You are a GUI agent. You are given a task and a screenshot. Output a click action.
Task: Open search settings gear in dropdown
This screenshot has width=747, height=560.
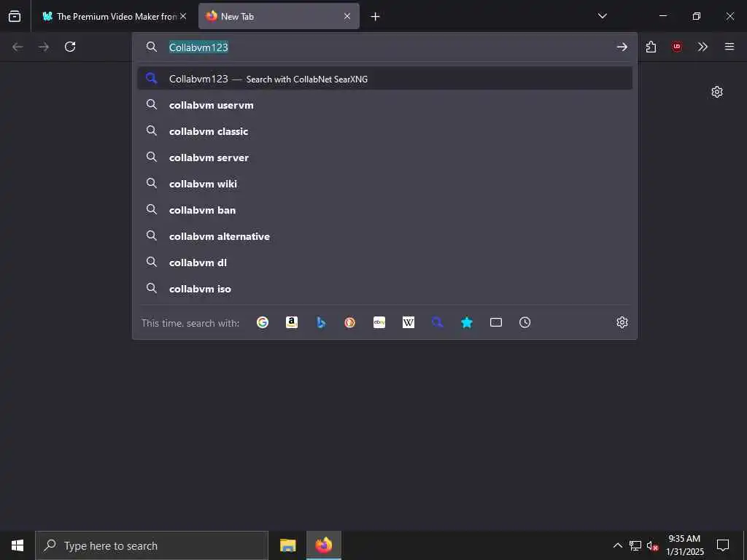622,322
